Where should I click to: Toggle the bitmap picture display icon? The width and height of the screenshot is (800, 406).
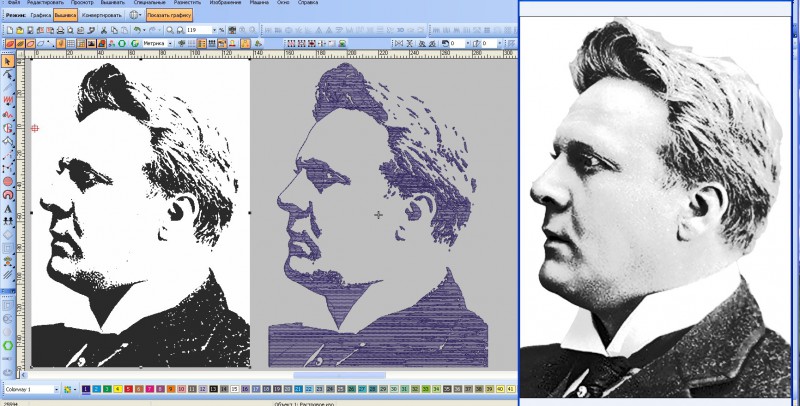coord(91,44)
